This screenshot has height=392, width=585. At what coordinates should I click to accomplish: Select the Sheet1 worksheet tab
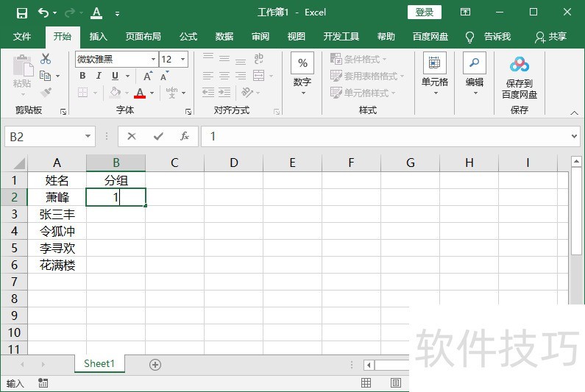pos(99,363)
